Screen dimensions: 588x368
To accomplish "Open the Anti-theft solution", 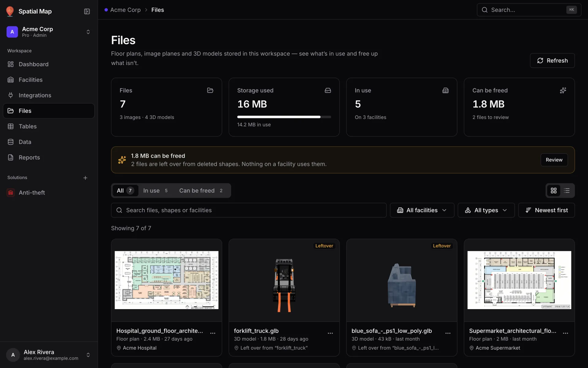I will 49,193.
